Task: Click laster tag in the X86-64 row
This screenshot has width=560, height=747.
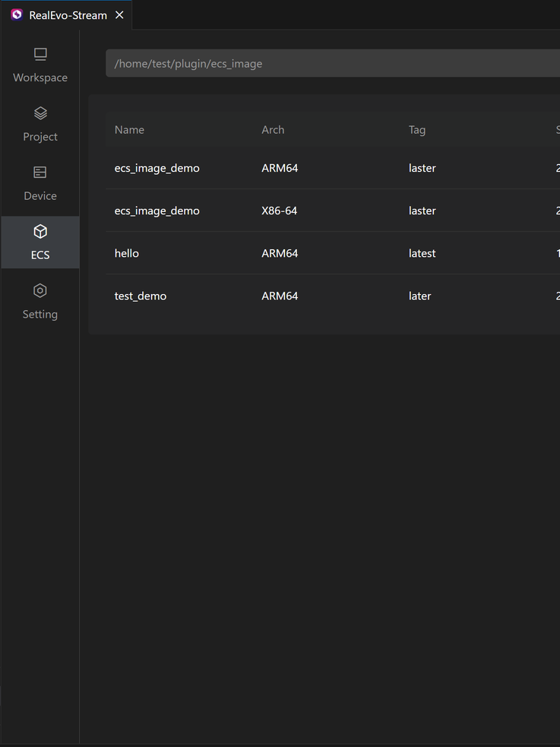Action: 422,210
